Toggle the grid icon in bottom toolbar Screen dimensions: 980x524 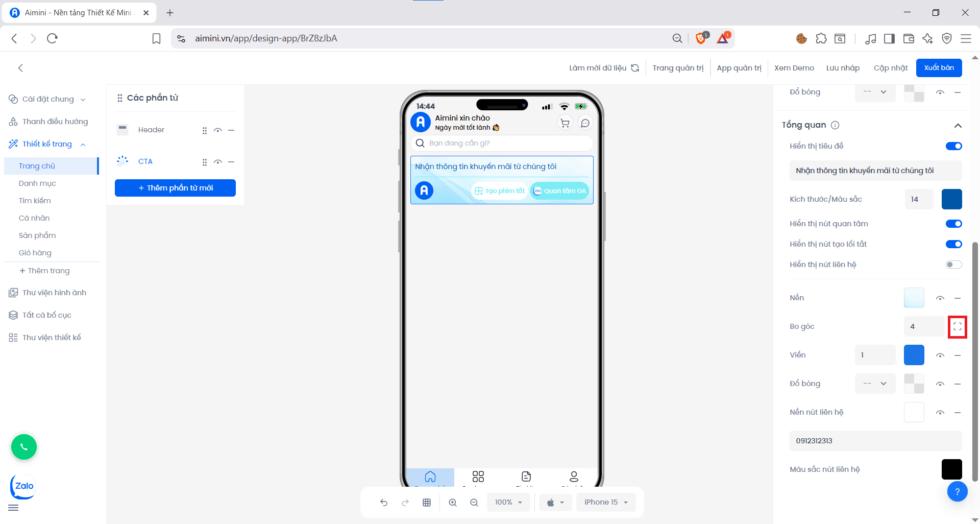click(x=426, y=502)
